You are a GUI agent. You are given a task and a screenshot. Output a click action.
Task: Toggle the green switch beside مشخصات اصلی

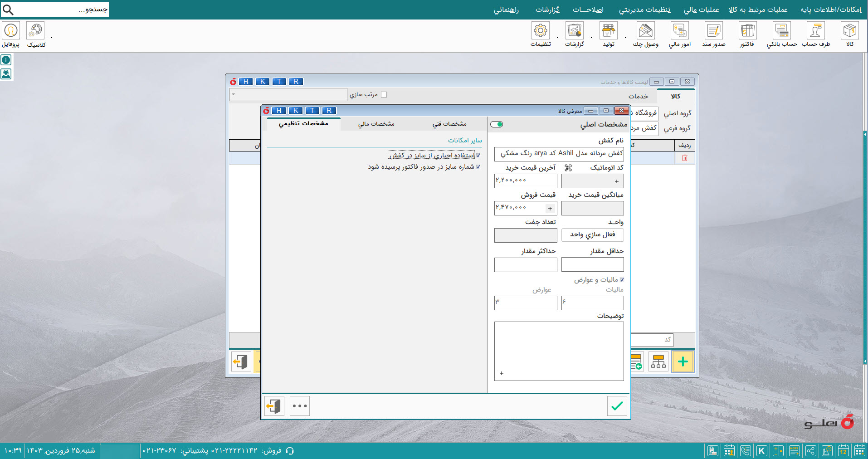[497, 124]
